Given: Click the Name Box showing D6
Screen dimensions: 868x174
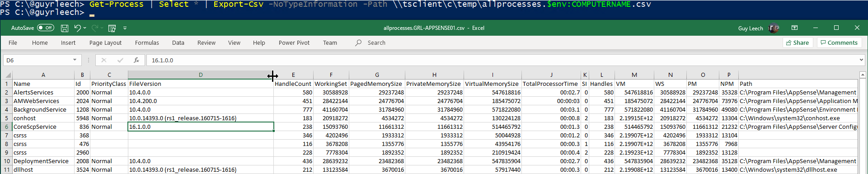Looking at the screenshot, I should (38, 60).
